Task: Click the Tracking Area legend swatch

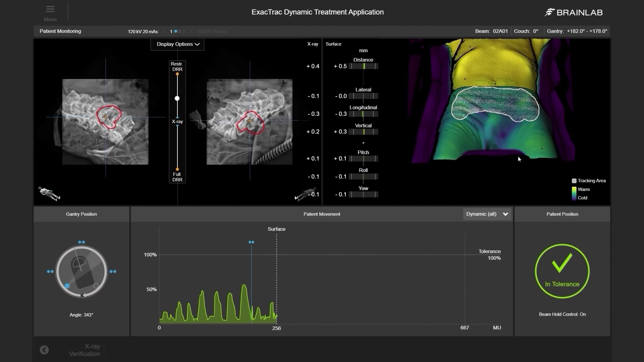Action: pos(574,181)
